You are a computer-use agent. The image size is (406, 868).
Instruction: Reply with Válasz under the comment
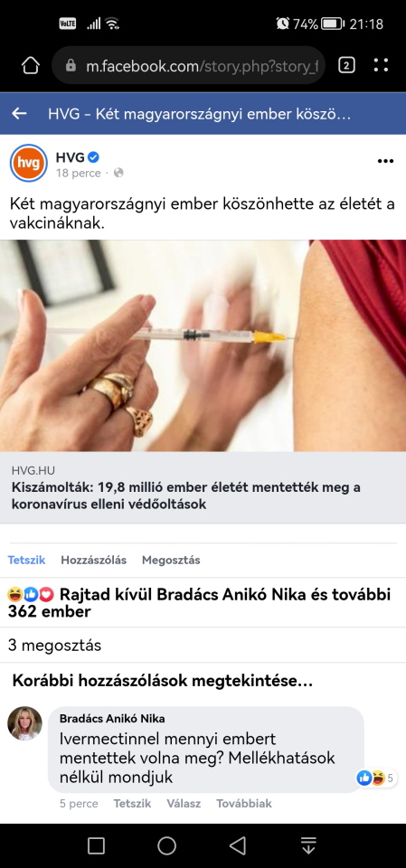tap(184, 803)
